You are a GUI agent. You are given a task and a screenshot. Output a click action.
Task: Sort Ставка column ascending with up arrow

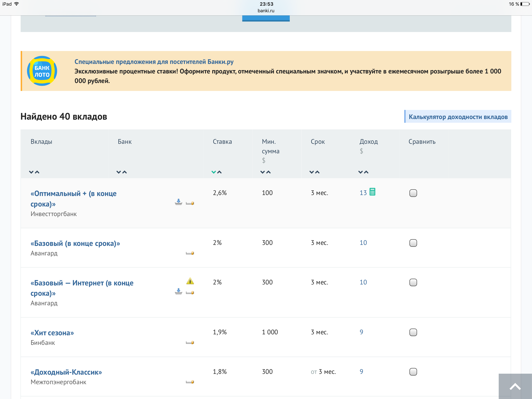[x=219, y=172]
